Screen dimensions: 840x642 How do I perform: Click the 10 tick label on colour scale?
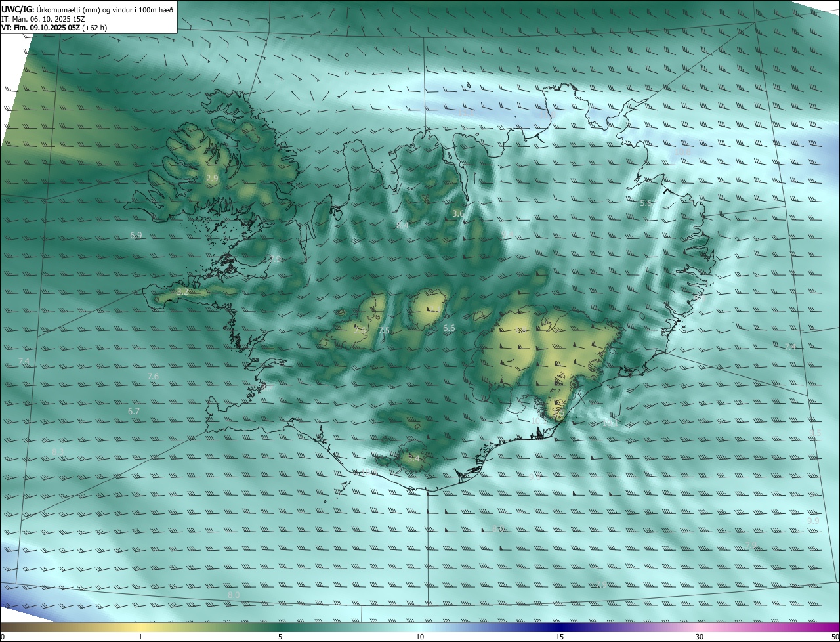(x=420, y=637)
